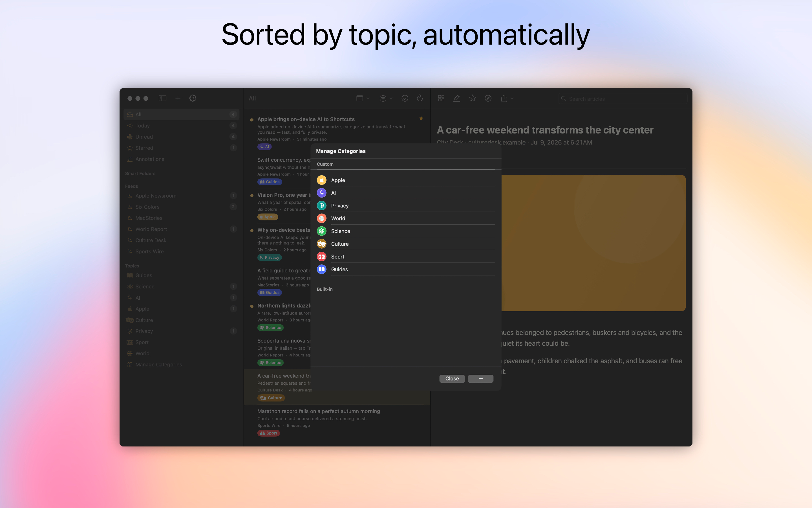
Task: Mark all as read checkmark icon
Action: pos(405,98)
